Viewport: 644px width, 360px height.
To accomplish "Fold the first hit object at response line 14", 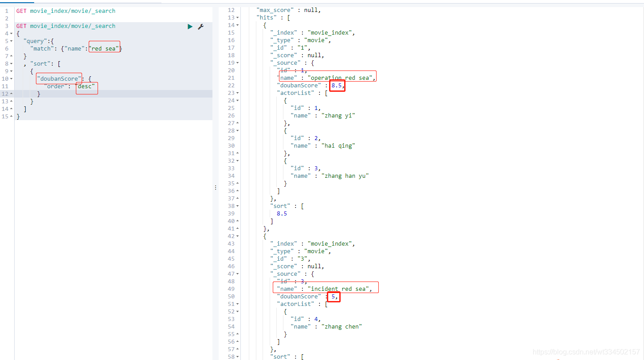I will (238, 25).
